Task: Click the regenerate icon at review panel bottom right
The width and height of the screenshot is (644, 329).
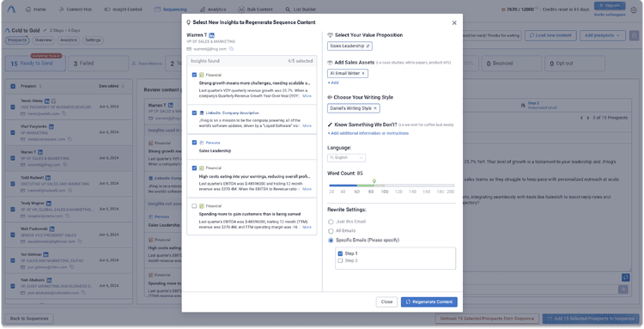Action: (x=625, y=277)
